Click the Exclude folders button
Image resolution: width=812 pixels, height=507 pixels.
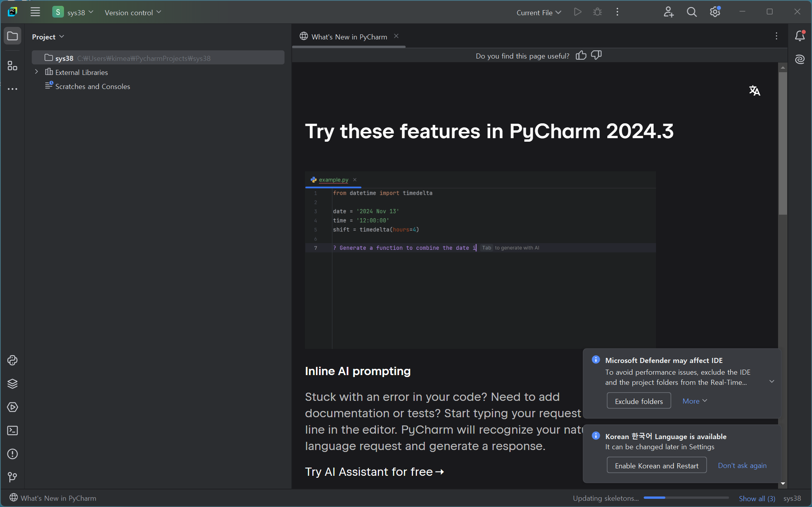638,401
